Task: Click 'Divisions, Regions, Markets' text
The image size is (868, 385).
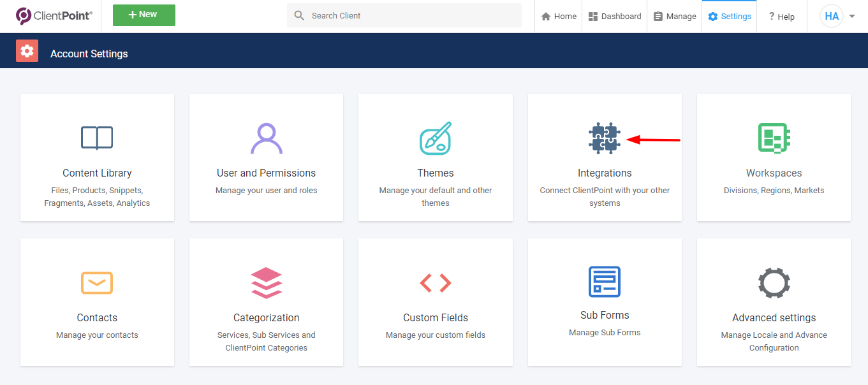Action: [x=774, y=190]
